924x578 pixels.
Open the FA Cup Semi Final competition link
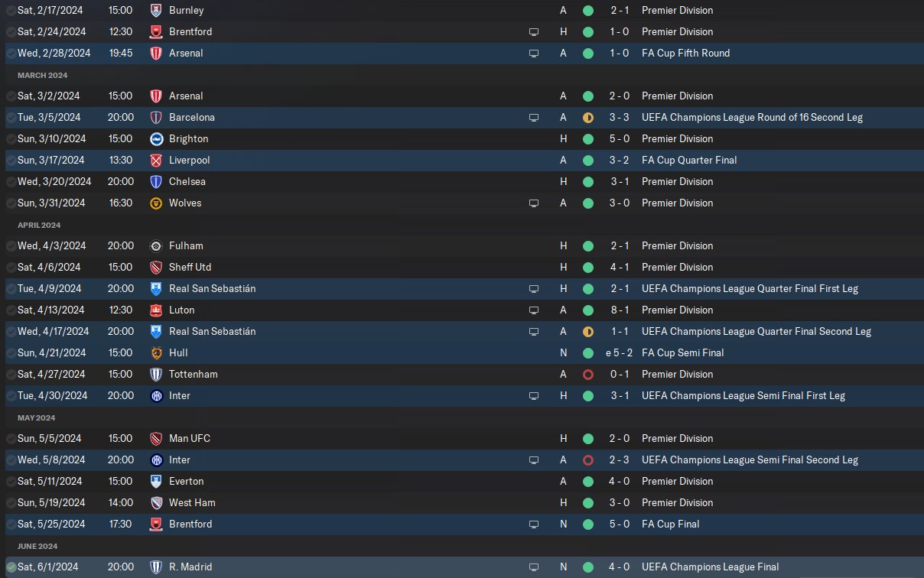click(682, 353)
